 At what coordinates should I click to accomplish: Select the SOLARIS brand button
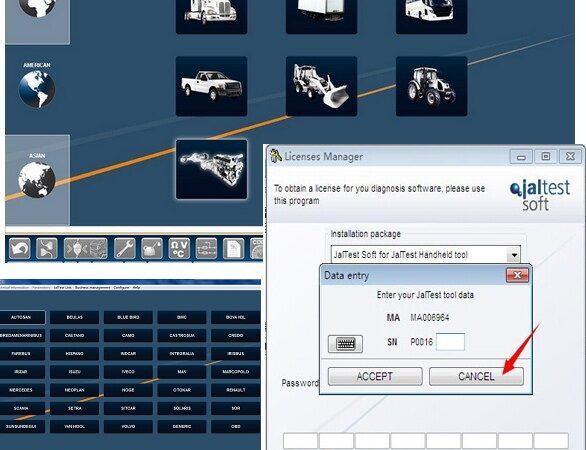coord(182,409)
